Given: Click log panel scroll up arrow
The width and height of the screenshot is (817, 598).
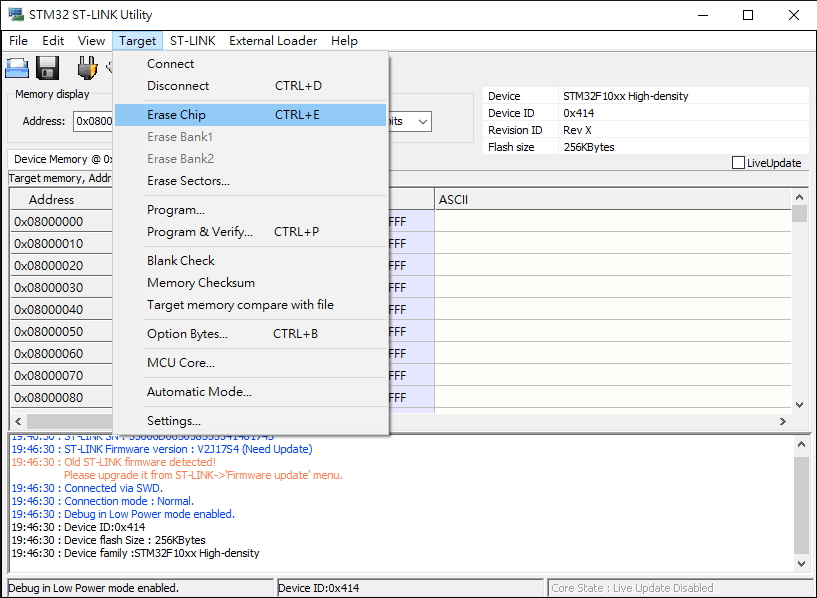Looking at the screenshot, I should (801, 445).
